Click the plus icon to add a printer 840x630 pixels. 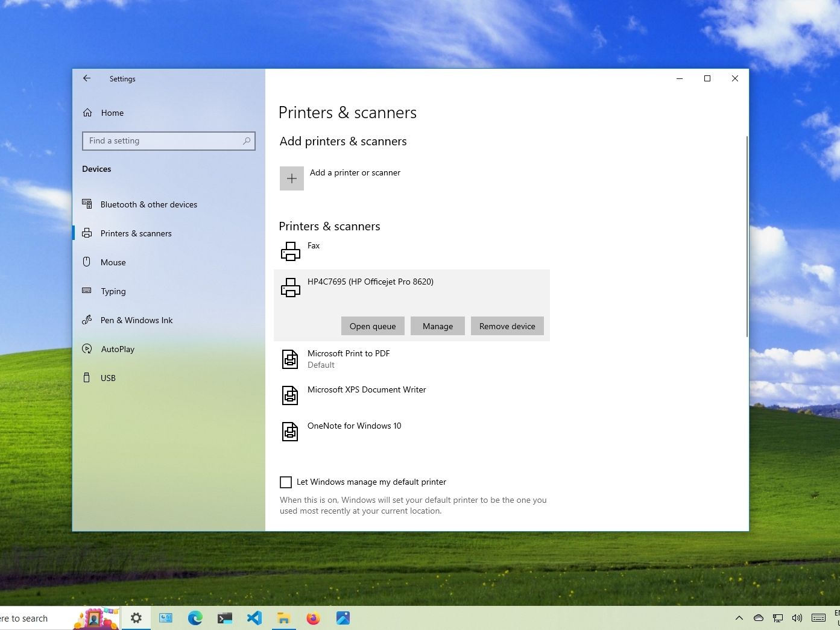point(292,178)
